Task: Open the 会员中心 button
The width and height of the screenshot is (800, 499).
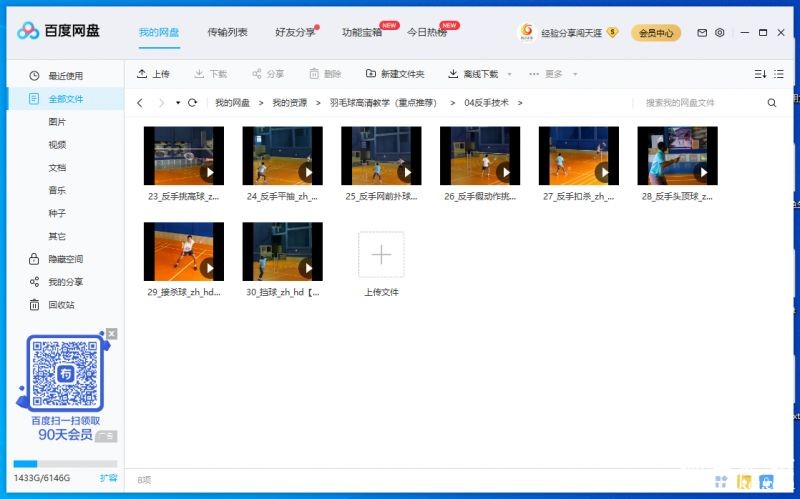Action: 656,33
